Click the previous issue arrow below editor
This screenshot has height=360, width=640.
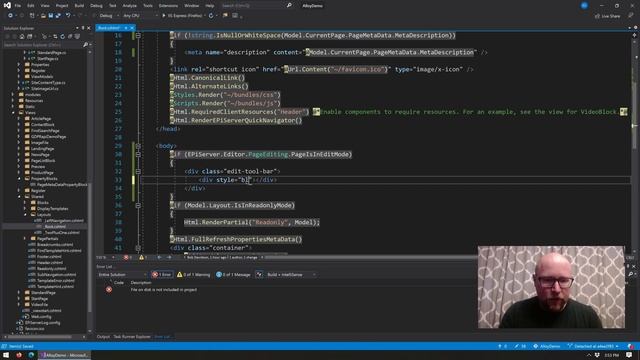[159, 258]
